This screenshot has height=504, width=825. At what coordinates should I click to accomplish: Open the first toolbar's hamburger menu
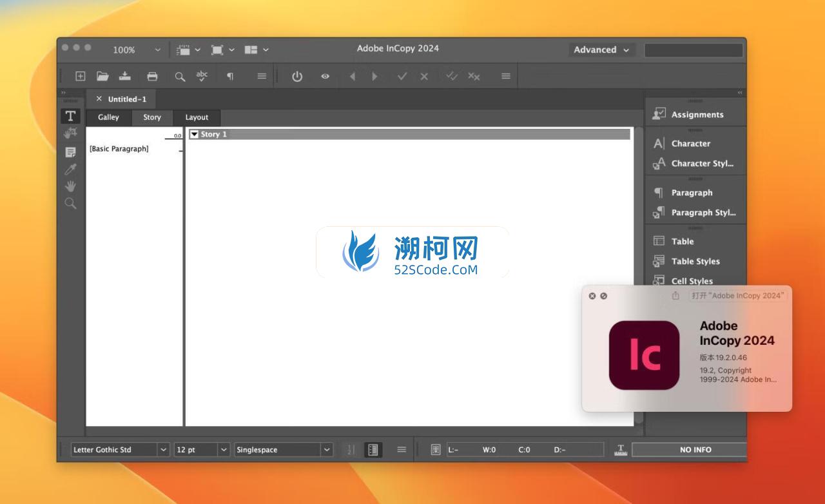tap(262, 76)
